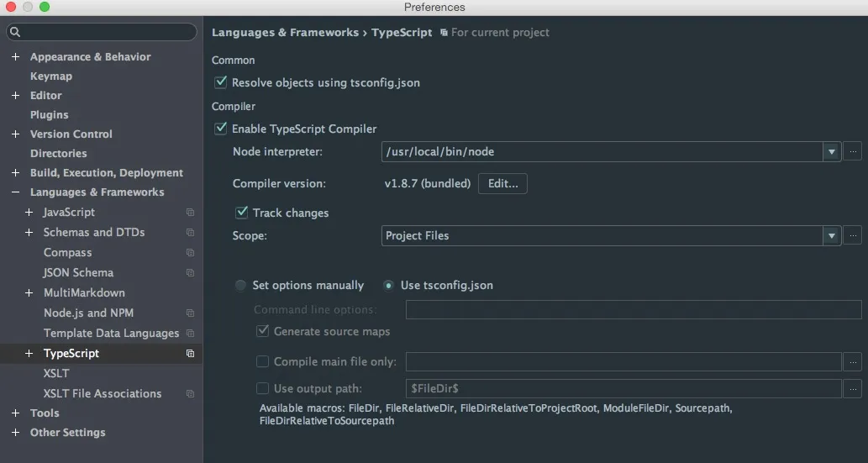Click the browse button beside Node interpreter field
868x463 pixels.
(853, 152)
